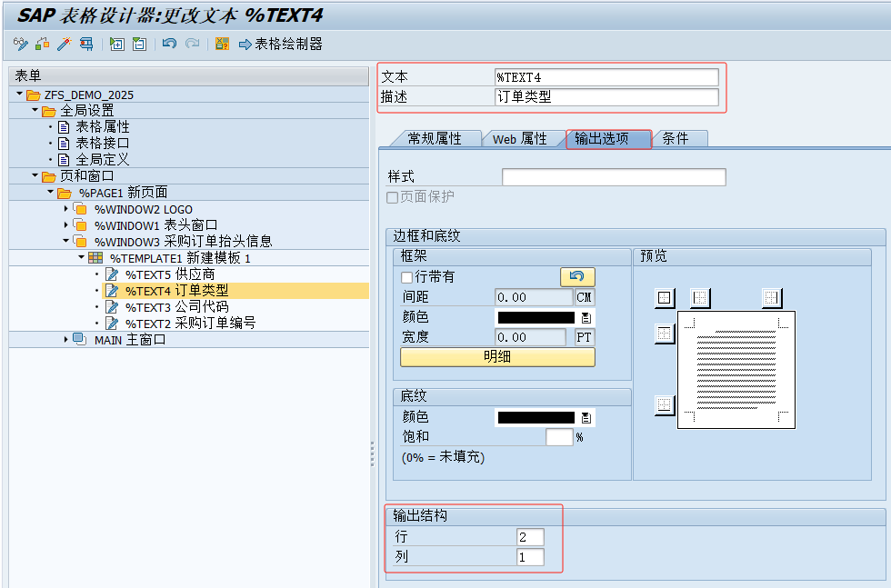Toggle the 页面保护 checkbox
This screenshot has width=891, height=588.
tap(392, 198)
